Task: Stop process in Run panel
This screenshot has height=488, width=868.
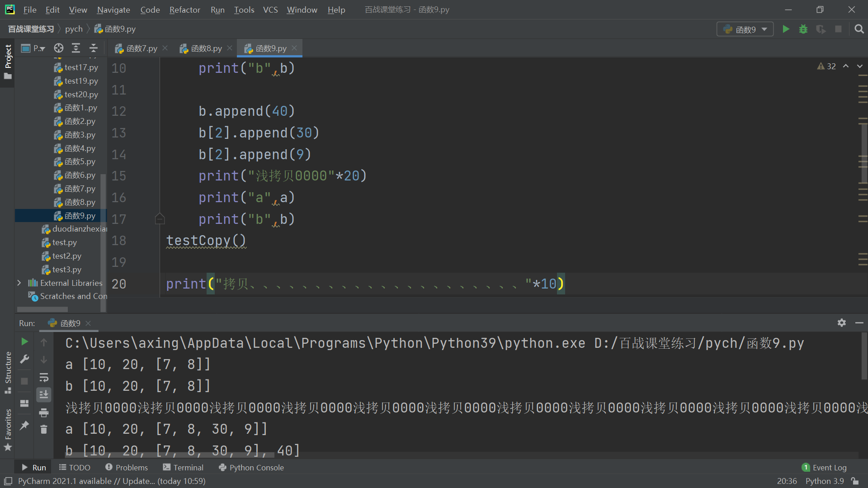Action: (x=25, y=381)
